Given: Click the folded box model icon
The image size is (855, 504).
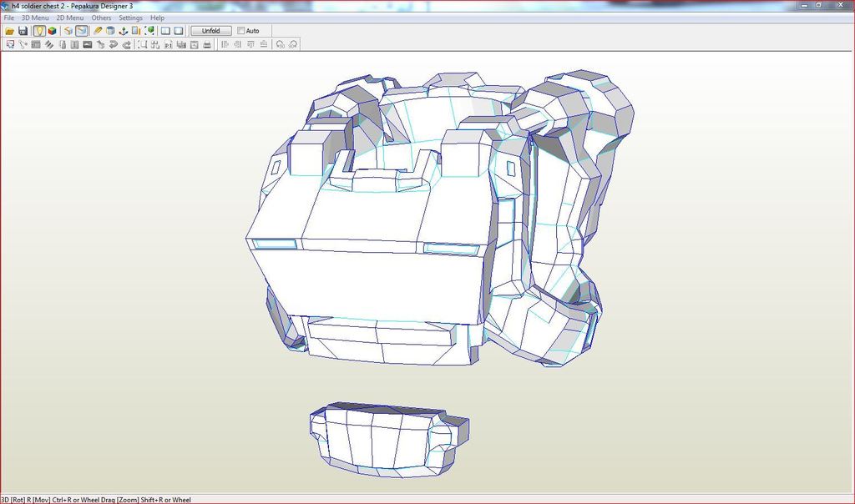Looking at the screenshot, I should click(x=68, y=31).
